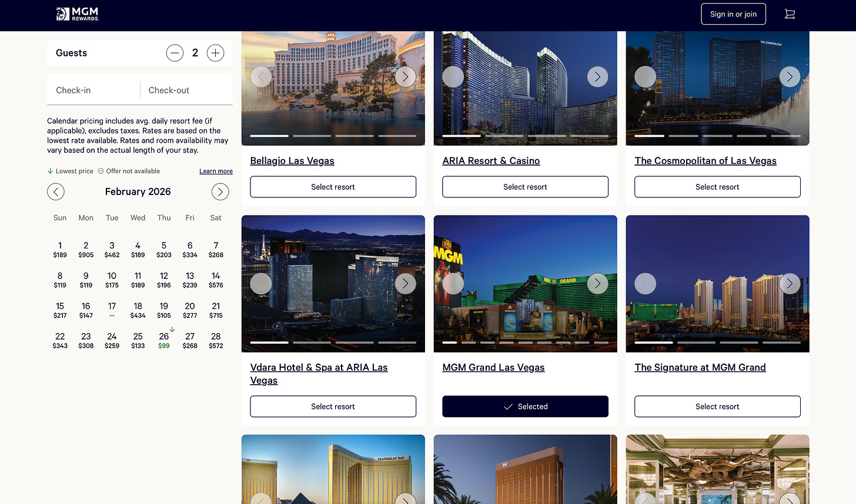The width and height of the screenshot is (856, 504).
Task: Open the MGM Rewards logo home link
Action: tap(78, 14)
